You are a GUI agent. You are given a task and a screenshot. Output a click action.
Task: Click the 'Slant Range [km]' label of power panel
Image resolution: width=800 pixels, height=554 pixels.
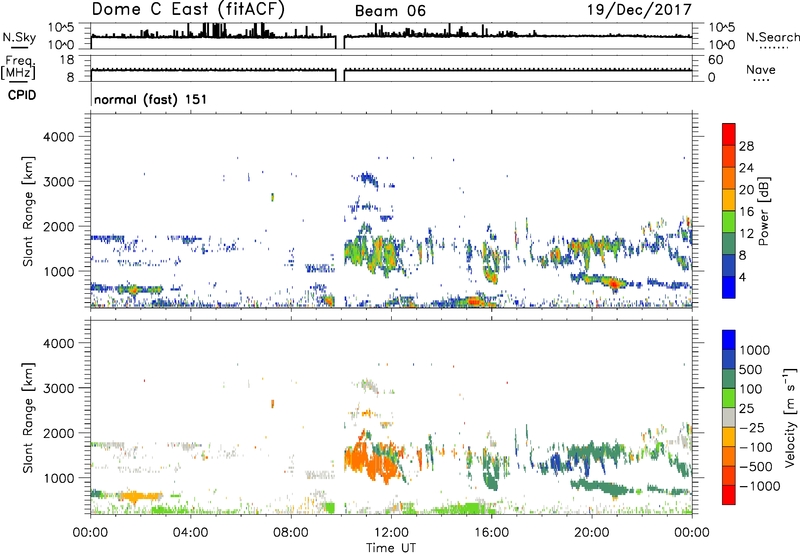coord(28,211)
